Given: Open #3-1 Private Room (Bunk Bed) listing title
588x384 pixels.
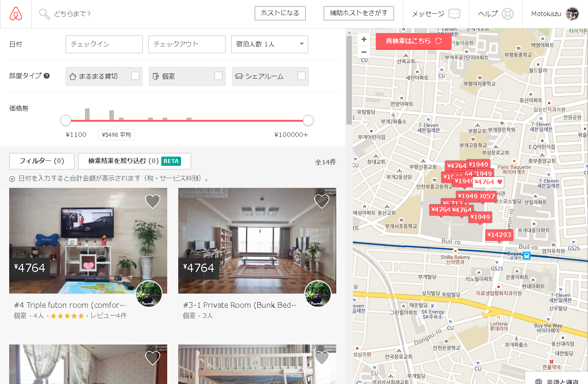Looking at the screenshot, I should point(239,305).
